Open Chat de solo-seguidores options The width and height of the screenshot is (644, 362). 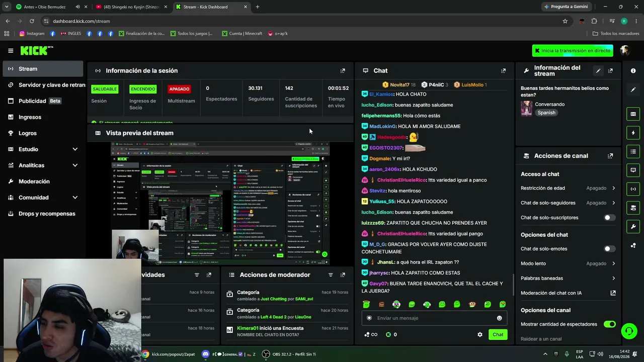(568, 203)
